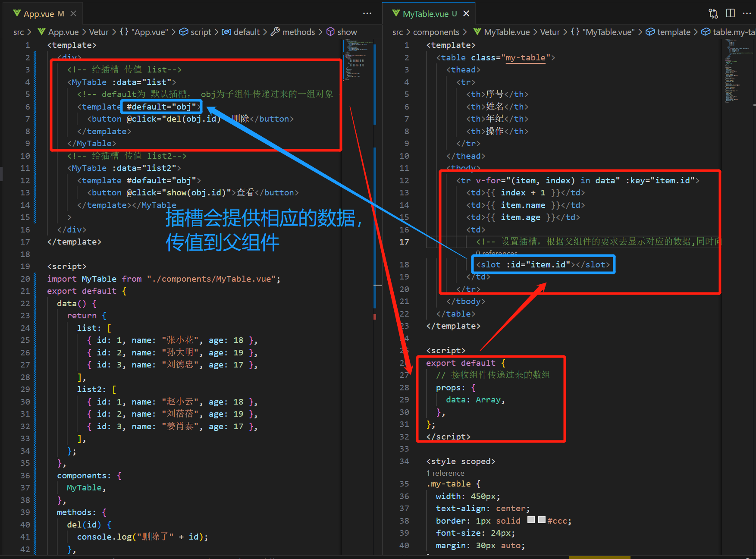
Task: Close the App.vue tab
Action: point(73,14)
